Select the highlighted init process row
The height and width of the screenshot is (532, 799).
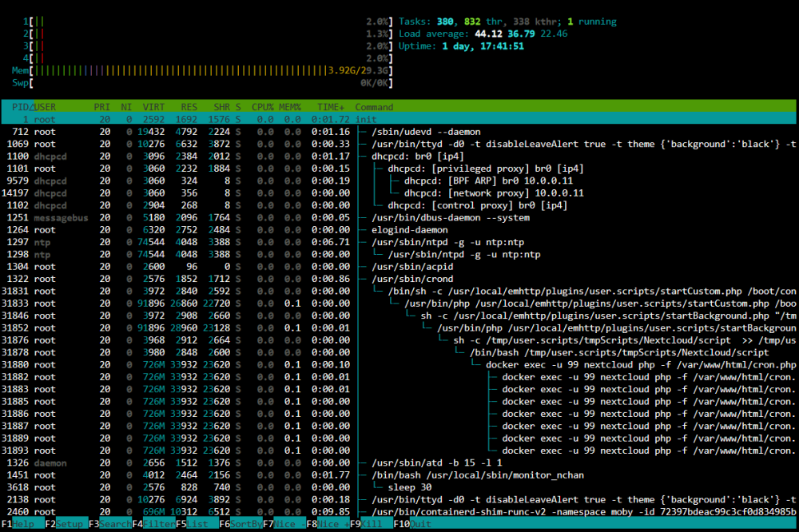399,119
